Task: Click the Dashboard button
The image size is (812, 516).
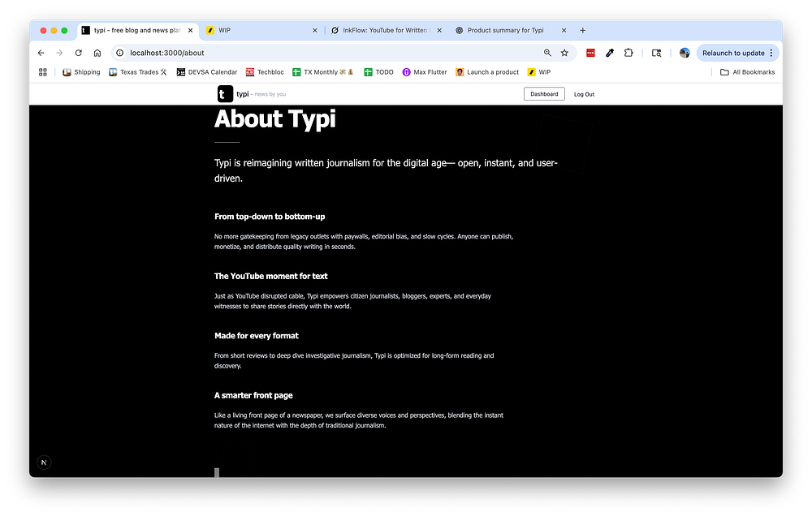Action: tap(544, 93)
